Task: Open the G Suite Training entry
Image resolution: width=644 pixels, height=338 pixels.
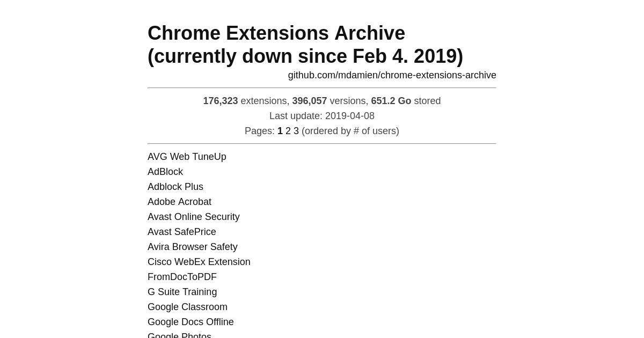Action: (x=182, y=292)
